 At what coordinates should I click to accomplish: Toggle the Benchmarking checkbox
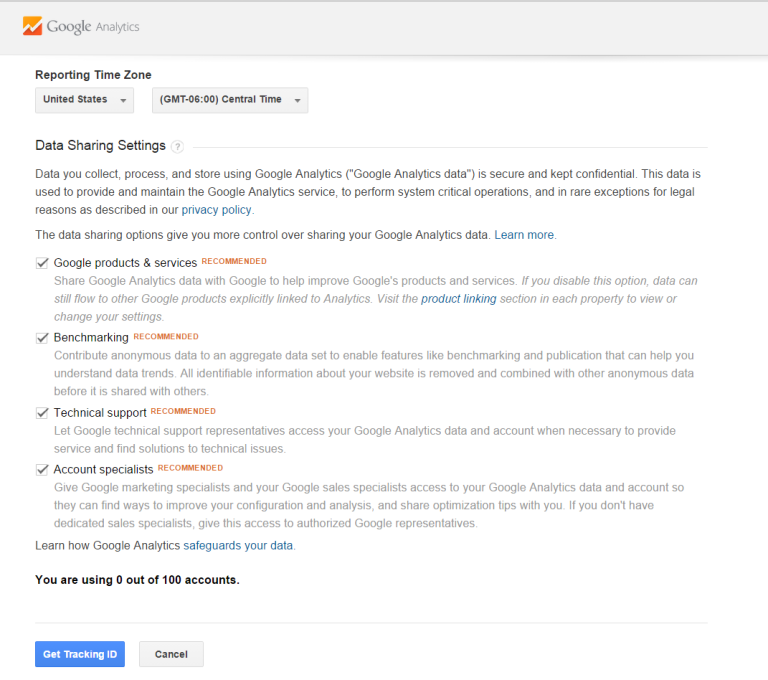42,338
